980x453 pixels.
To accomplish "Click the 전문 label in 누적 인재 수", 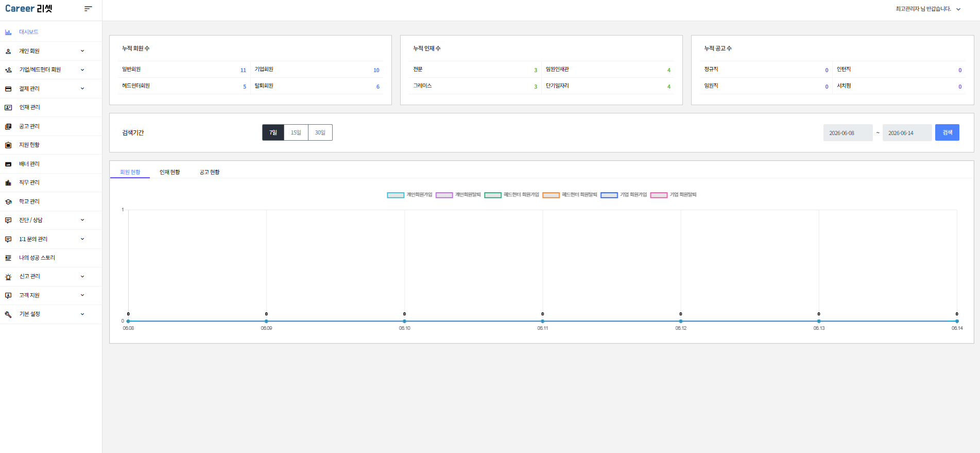I will coord(418,70).
